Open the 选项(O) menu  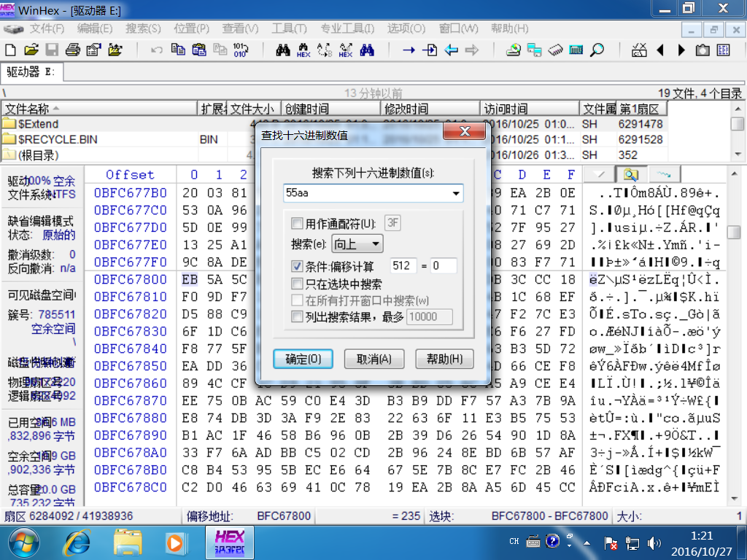tap(406, 28)
